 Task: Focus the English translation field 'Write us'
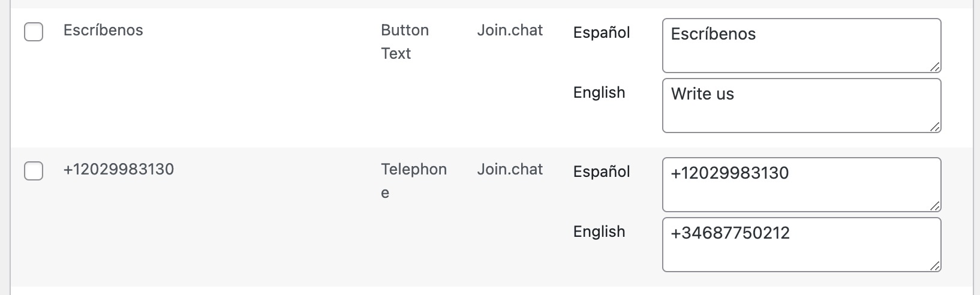coord(801,106)
